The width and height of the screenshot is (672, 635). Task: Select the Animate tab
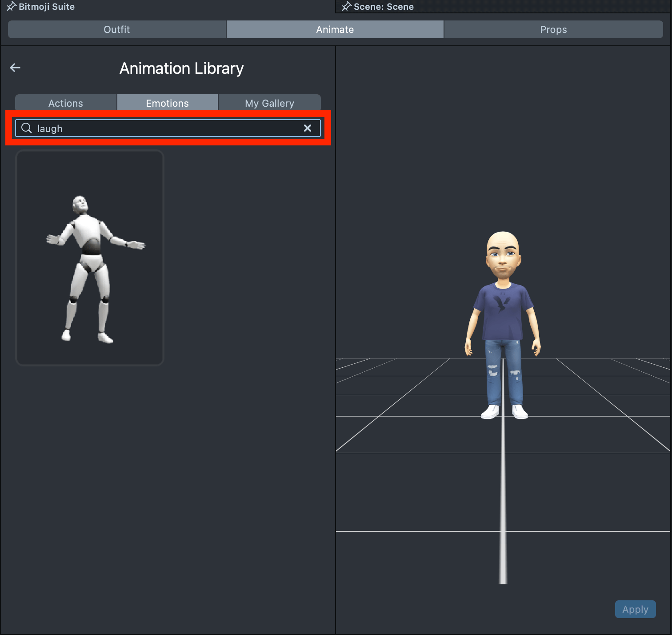[x=335, y=29]
